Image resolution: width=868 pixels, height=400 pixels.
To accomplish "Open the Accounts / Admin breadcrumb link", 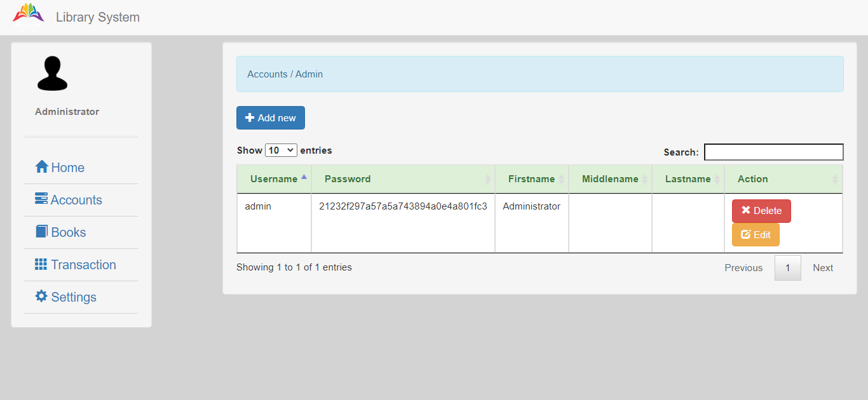I will pos(284,74).
